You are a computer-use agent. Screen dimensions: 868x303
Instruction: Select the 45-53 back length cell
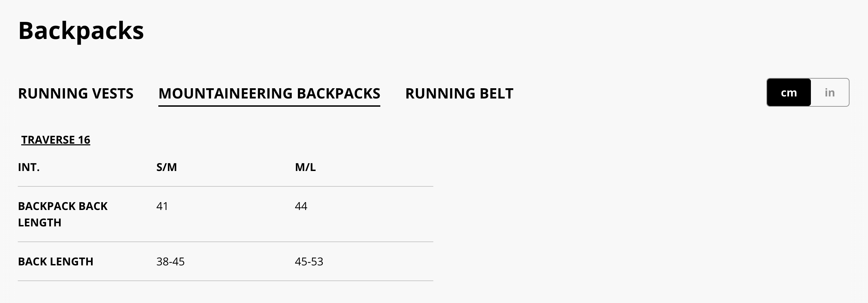(309, 262)
